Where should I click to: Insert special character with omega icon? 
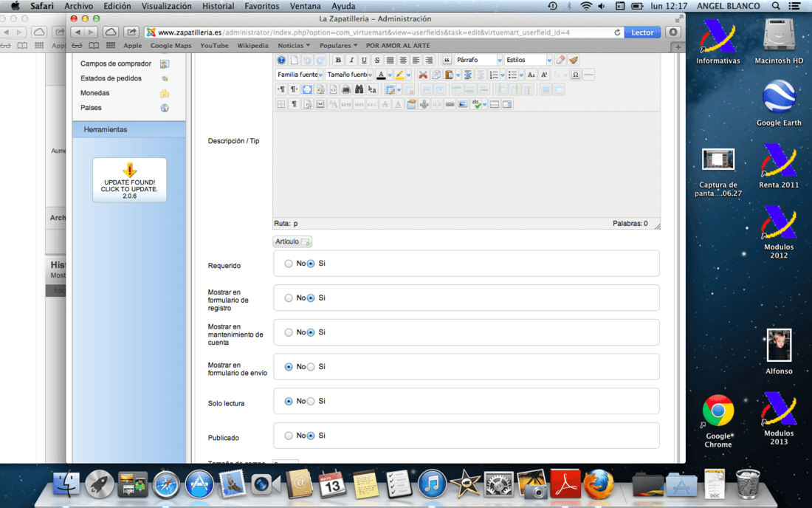coord(575,75)
